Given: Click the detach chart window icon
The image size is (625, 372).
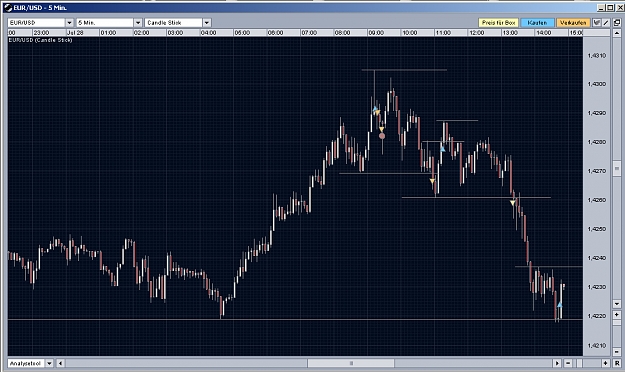Looking at the screenshot, I should (617, 23).
